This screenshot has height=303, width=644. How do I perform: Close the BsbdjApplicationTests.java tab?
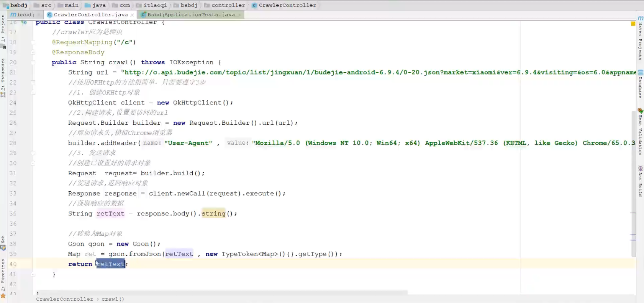(x=239, y=15)
